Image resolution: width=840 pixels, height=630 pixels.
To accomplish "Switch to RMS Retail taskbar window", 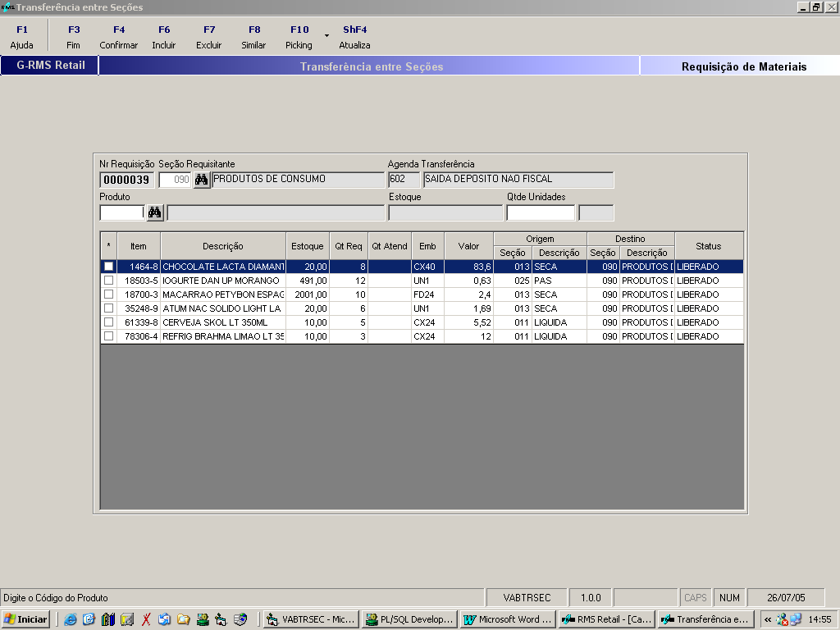I will pyautogui.click(x=606, y=619).
